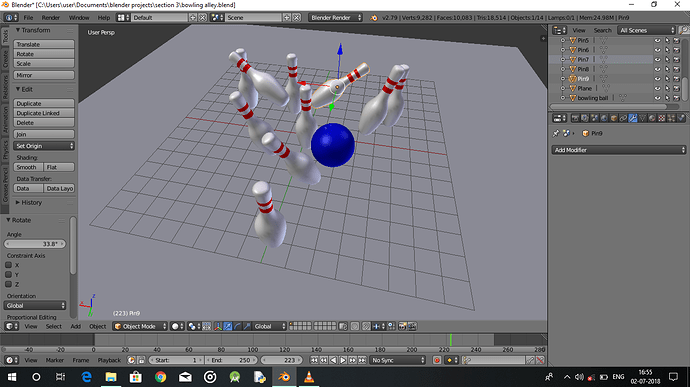Viewport: 690px width, 387px height.
Task: Click the Join button
Action: pyautogui.click(x=44, y=134)
